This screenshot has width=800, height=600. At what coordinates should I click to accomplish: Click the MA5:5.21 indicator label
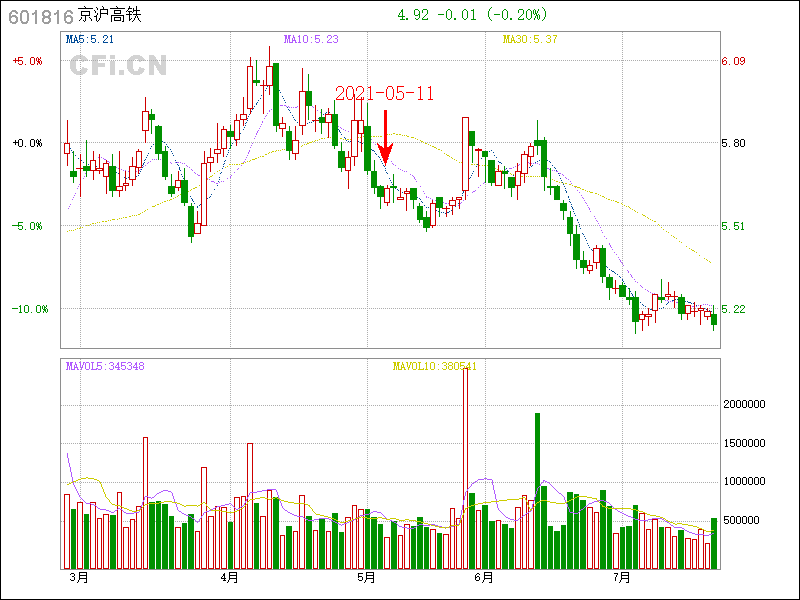[90, 40]
